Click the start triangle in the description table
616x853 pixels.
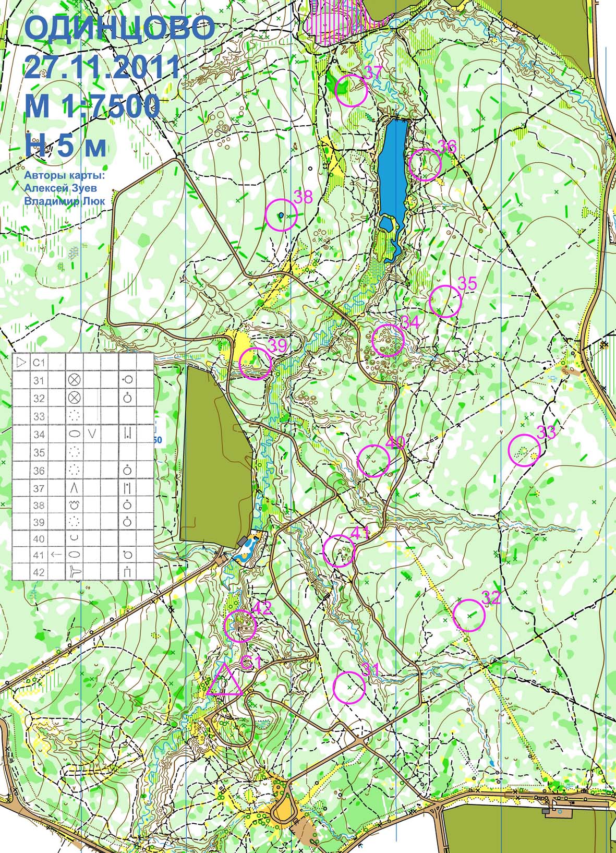click(x=21, y=362)
